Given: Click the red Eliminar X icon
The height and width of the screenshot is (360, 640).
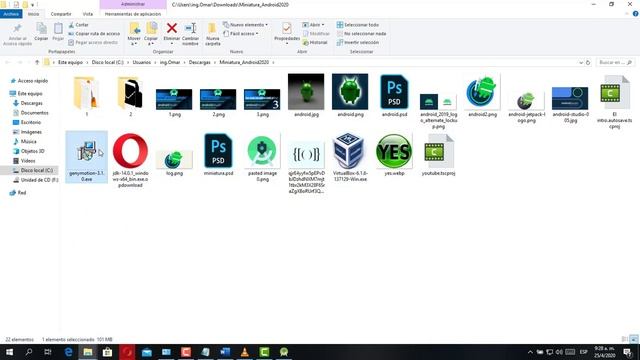Looking at the screenshot, I should 172,28.
